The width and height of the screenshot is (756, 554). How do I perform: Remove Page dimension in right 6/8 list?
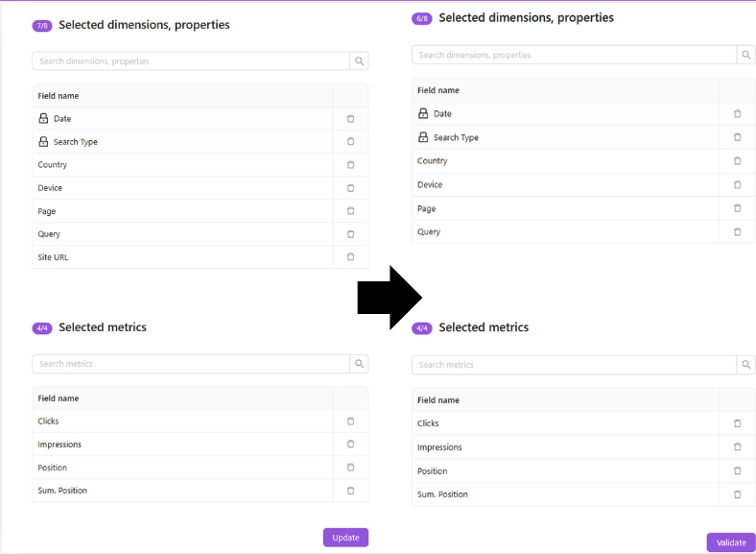pyautogui.click(x=737, y=208)
